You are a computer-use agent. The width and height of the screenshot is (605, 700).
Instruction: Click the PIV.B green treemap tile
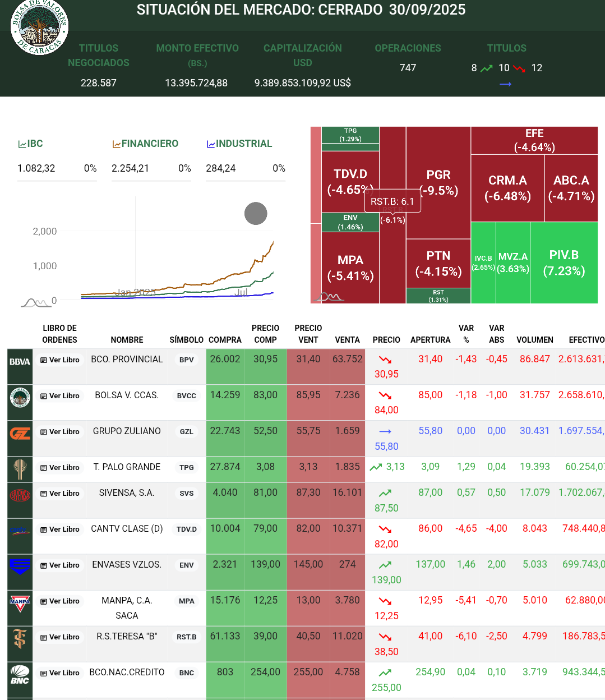[564, 262]
